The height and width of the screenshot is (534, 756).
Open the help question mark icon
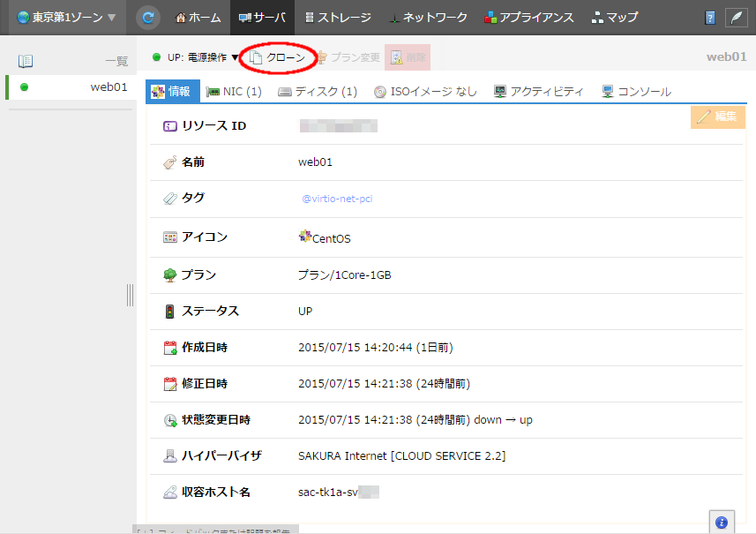click(710, 18)
